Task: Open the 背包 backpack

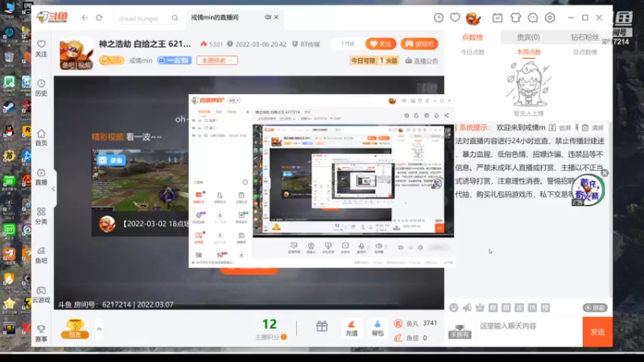Action: [378, 328]
